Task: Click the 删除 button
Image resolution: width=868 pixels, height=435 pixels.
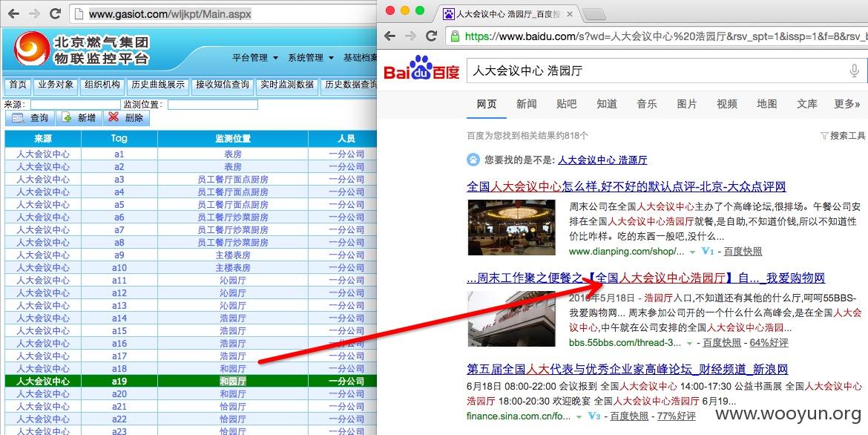Action: pos(126,118)
